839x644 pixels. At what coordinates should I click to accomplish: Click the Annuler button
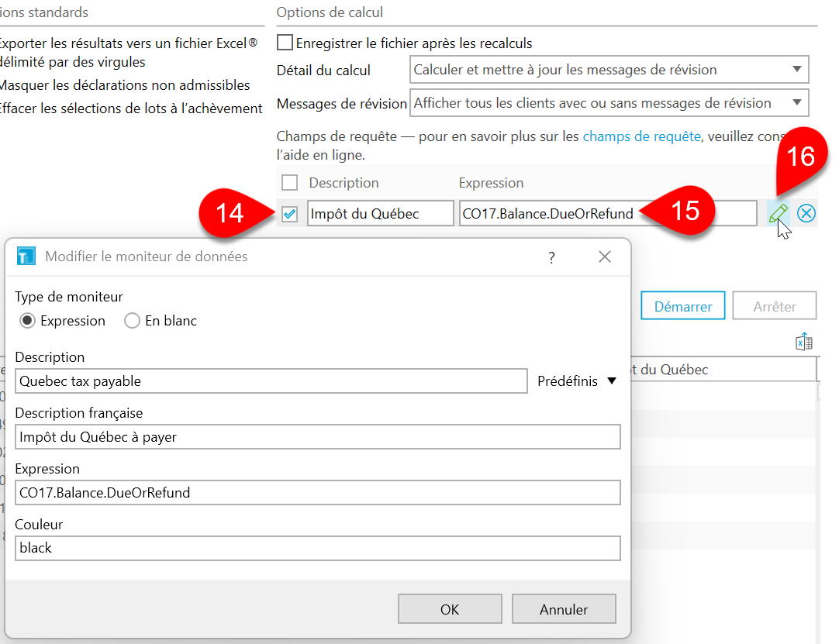(564, 609)
